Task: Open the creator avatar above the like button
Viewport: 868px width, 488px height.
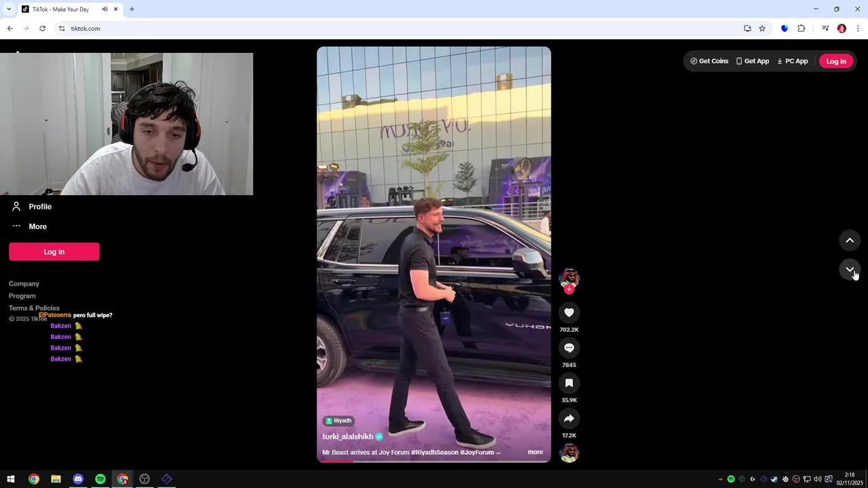Action: click(569, 278)
